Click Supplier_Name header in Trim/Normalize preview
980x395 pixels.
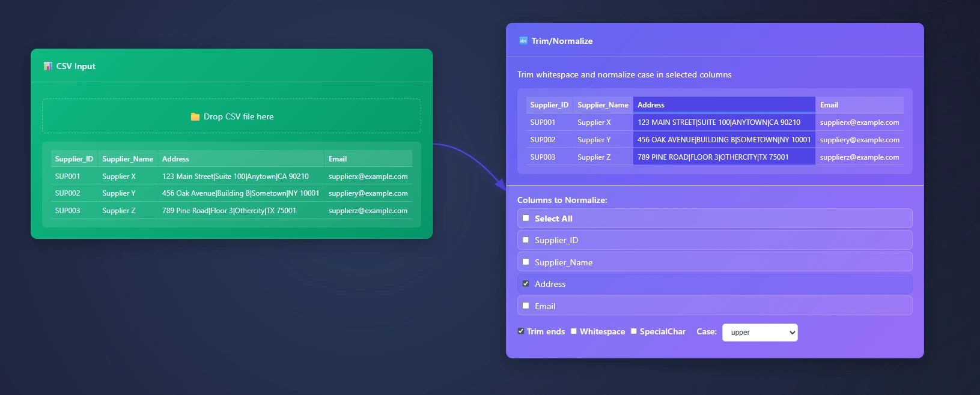pyautogui.click(x=603, y=105)
